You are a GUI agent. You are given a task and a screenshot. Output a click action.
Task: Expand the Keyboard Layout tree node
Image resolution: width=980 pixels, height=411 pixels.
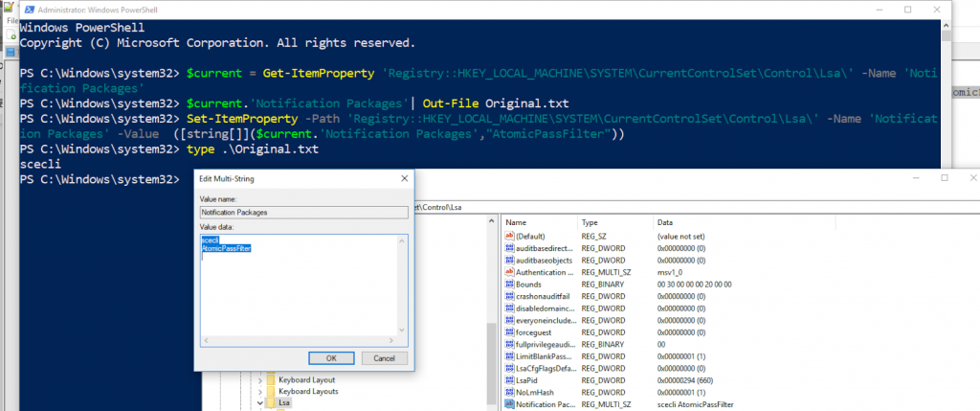click(x=259, y=380)
